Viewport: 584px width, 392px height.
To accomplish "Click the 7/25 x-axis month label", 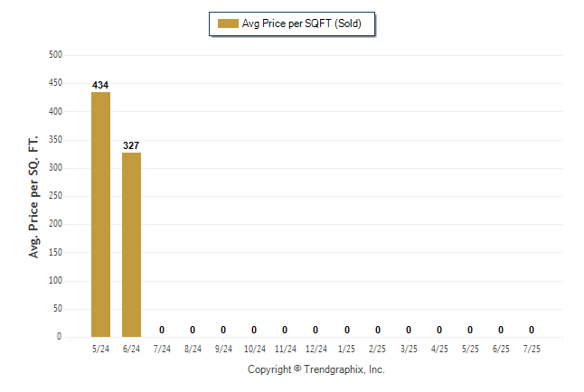I will tap(532, 349).
